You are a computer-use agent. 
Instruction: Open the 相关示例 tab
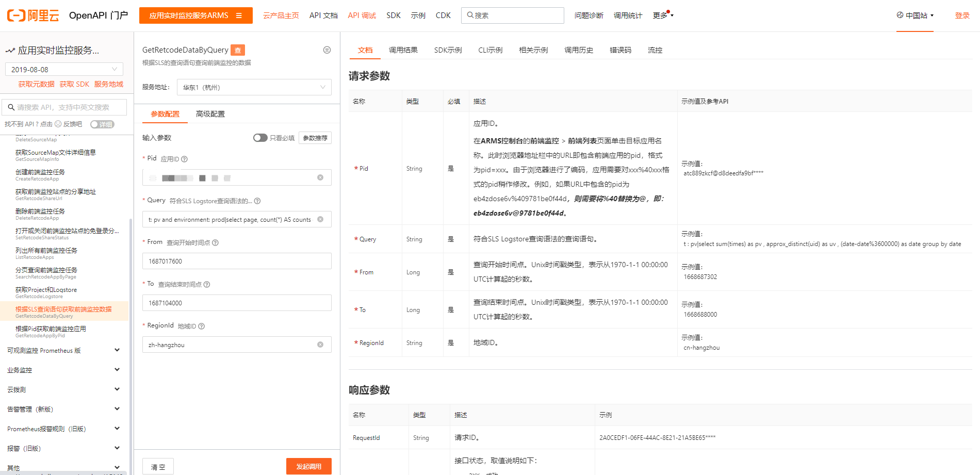point(533,50)
